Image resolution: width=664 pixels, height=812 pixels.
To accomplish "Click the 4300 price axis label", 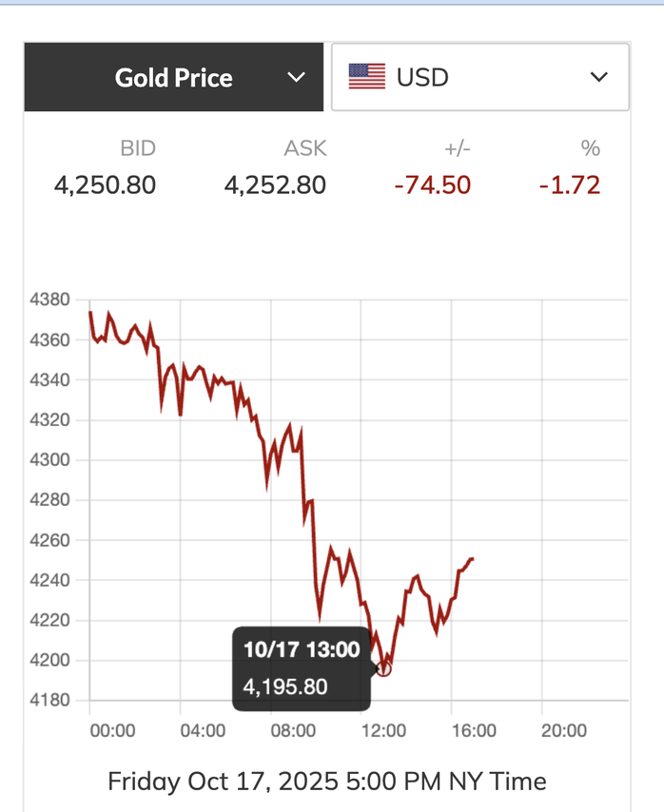I will coord(50,460).
